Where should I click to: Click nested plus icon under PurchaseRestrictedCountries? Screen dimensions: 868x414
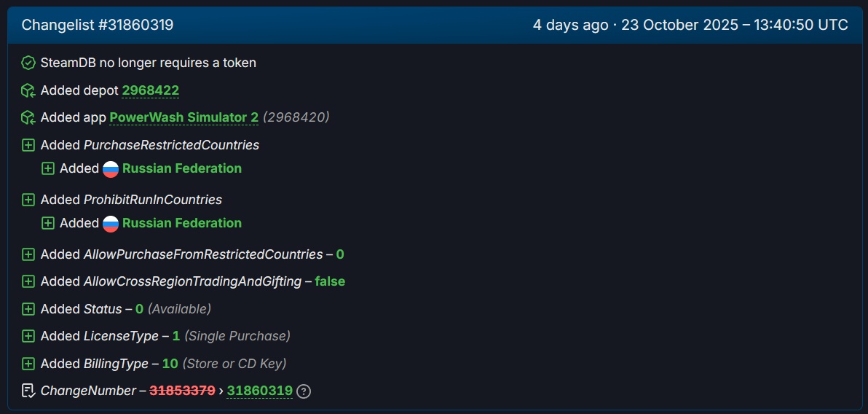[48, 168]
